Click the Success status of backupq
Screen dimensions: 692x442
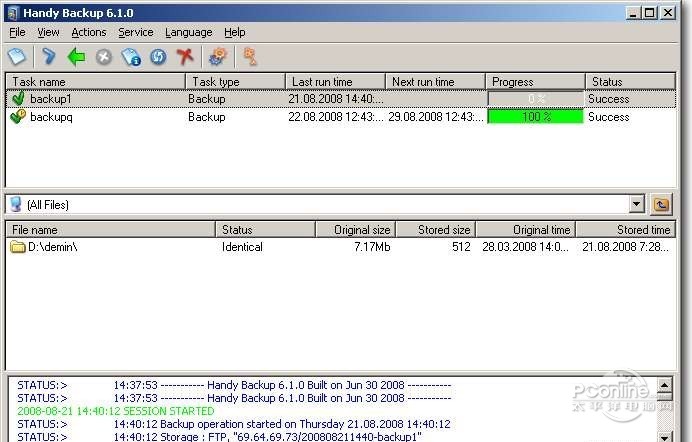609,117
